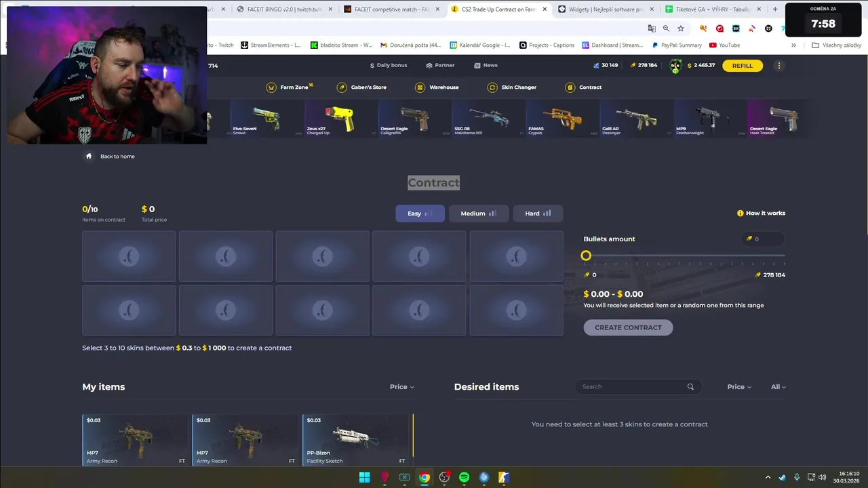The width and height of the screenshot is (868, 488).
Task: Open the Farm Zone icon in navigation
Action: coord(271,87)
